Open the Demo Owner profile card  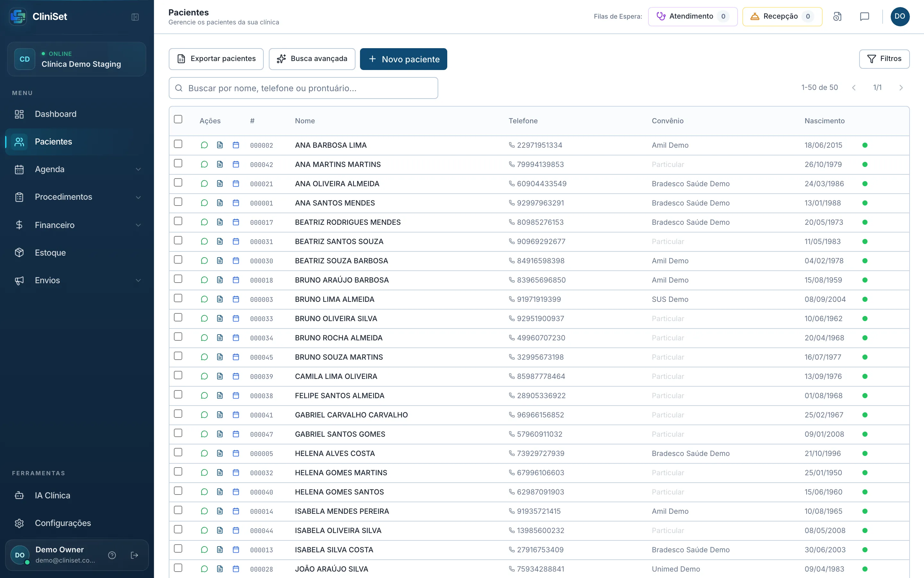[x=77, y=555]
